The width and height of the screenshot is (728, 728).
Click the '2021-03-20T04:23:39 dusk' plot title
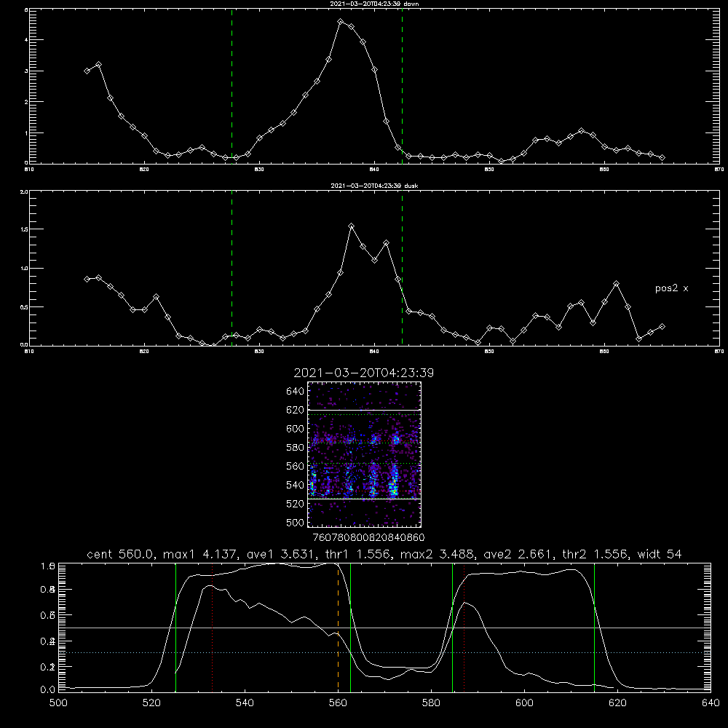pyautogui.click(x=374, y=186)
